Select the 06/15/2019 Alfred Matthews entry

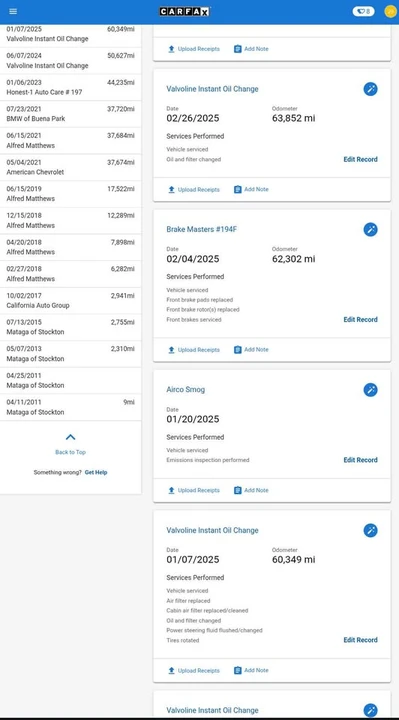click(x=70, y=194)
